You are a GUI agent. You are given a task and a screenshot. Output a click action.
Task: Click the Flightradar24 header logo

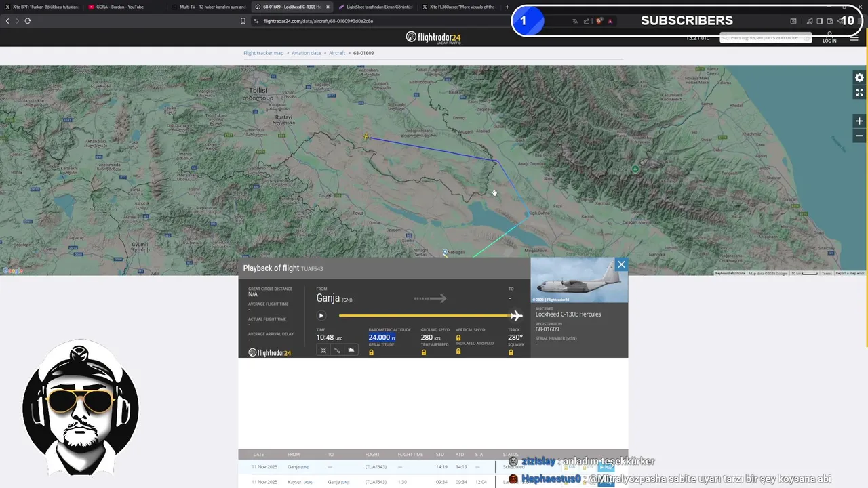point(434,37)
